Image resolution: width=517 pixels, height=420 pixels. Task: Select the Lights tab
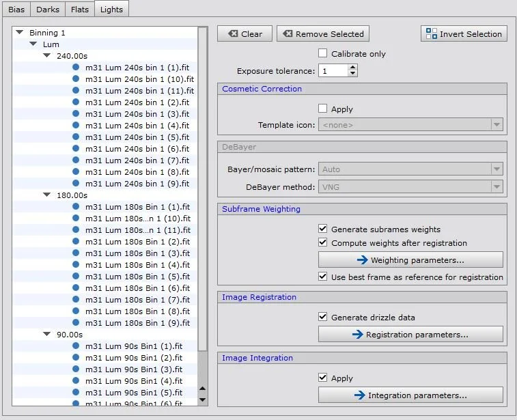point(111,10)
